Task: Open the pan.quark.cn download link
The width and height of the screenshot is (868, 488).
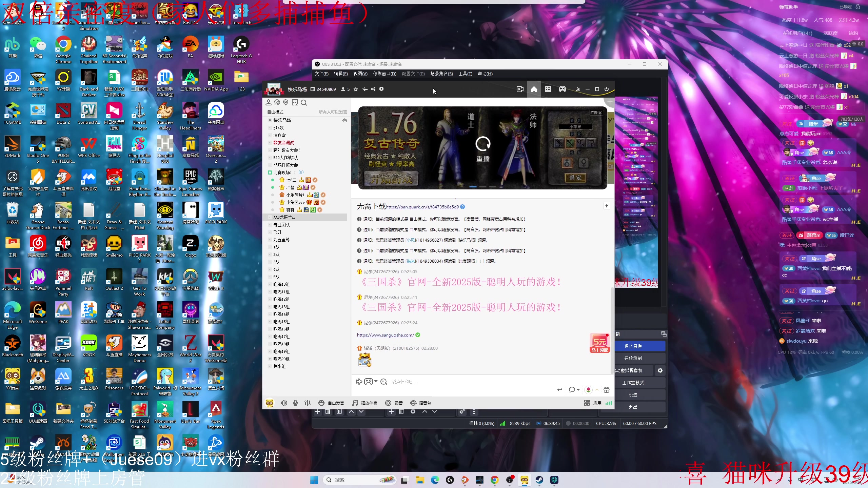Action: 422,207
